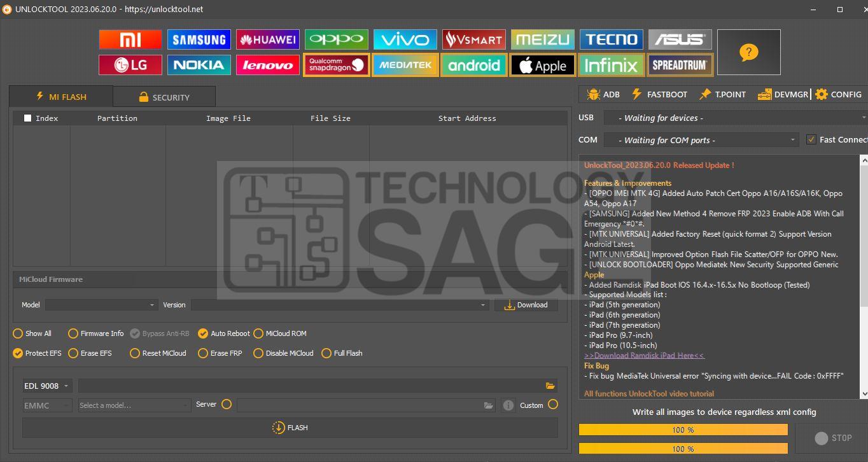Open DEVMGR device manager
The width and height of the screenshot is (868, 462).
(782, 94)
